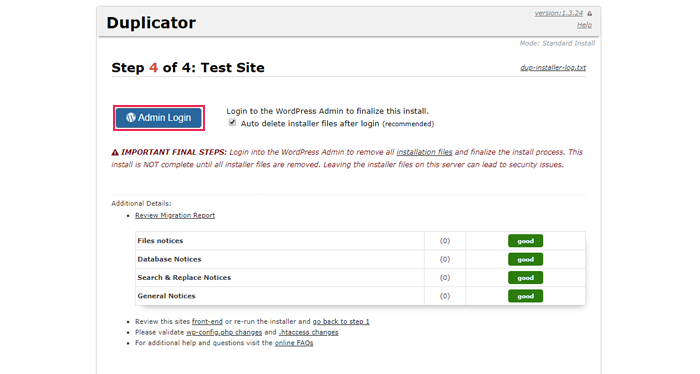Click the Step 4 of 4: Test Site heading
The image size is (700, 374).
[188, 67]
